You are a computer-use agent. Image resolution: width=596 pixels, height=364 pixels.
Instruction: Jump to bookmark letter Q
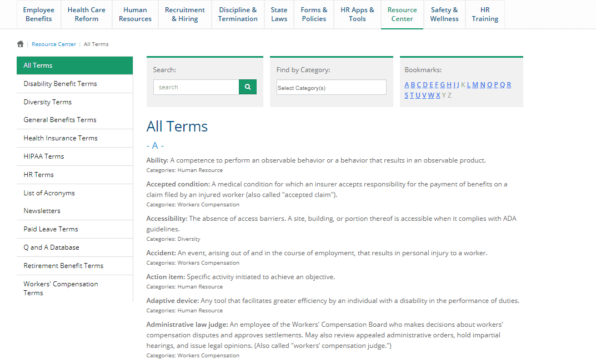(x=503, y=85)
